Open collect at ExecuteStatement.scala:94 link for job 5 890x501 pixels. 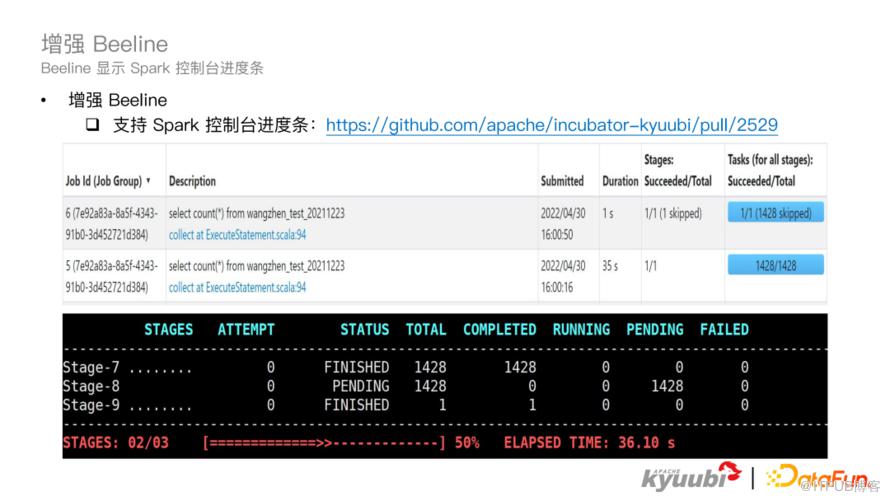237,288
